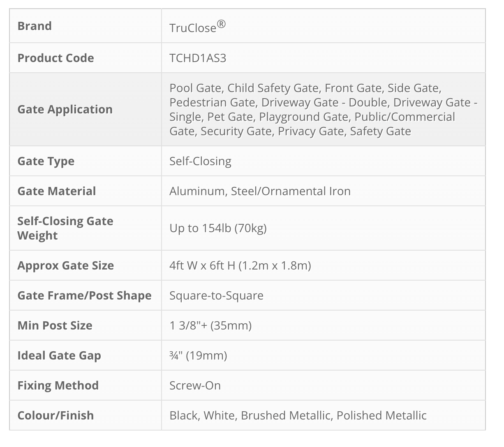Select the Square-to-Square value
Screen dimensions: 504x447
click(x=216, y=295)
